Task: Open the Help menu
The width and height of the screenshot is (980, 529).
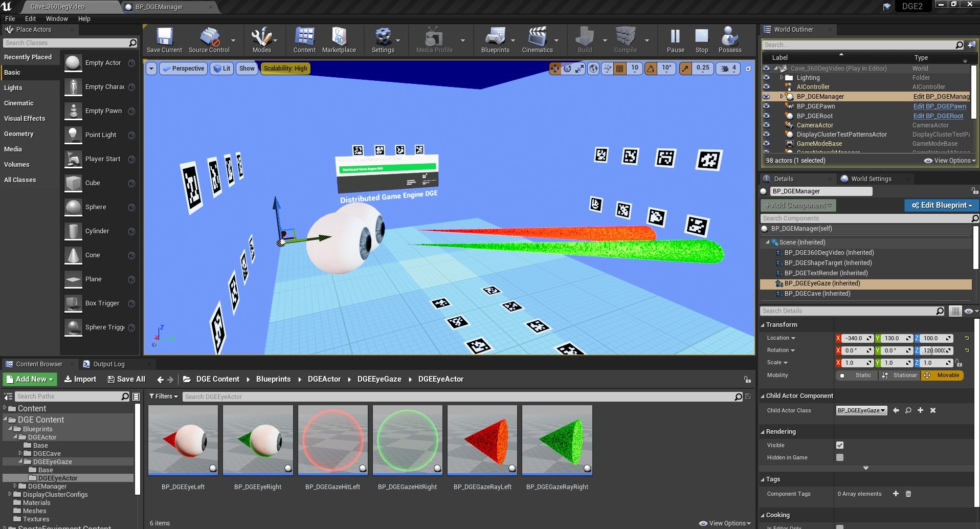Action: 84,18
